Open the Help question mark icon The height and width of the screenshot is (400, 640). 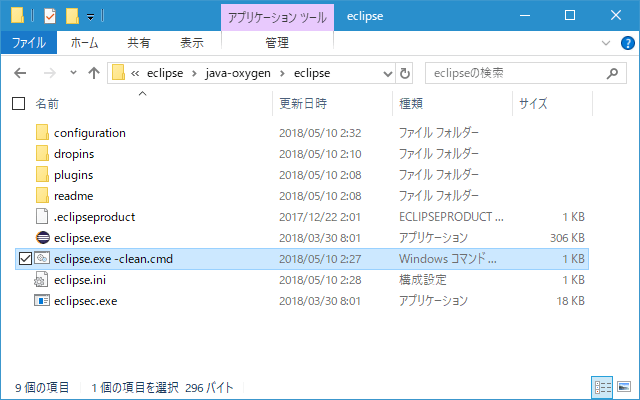(627, 43)
